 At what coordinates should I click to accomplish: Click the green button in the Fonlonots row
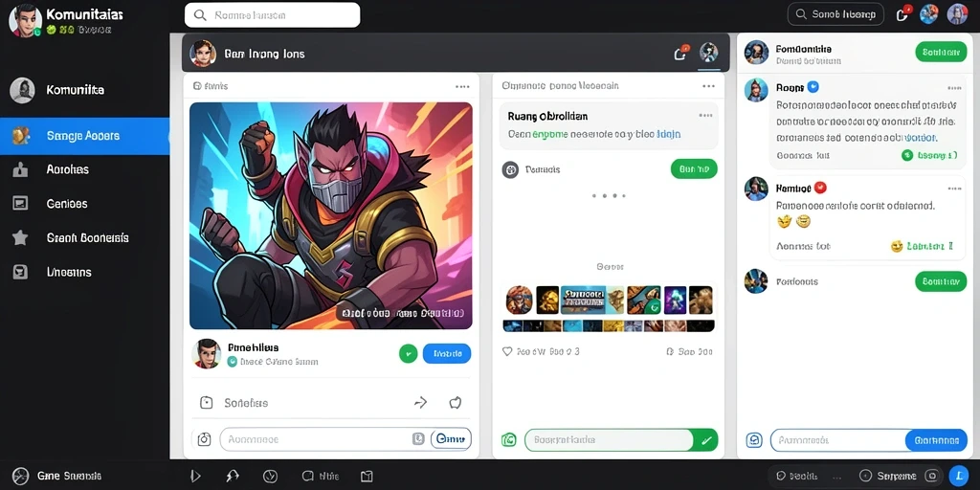[x=941, y=281]
